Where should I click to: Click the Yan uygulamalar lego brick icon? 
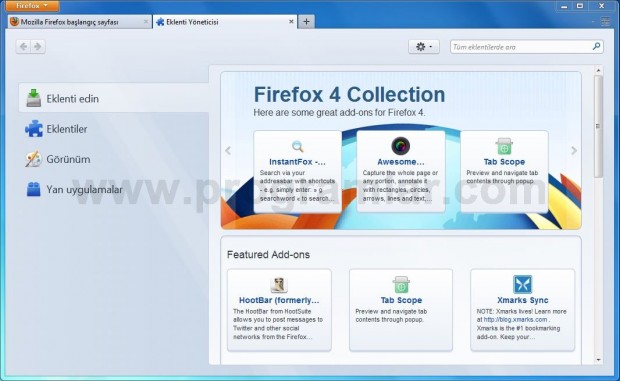coord(34,189)
